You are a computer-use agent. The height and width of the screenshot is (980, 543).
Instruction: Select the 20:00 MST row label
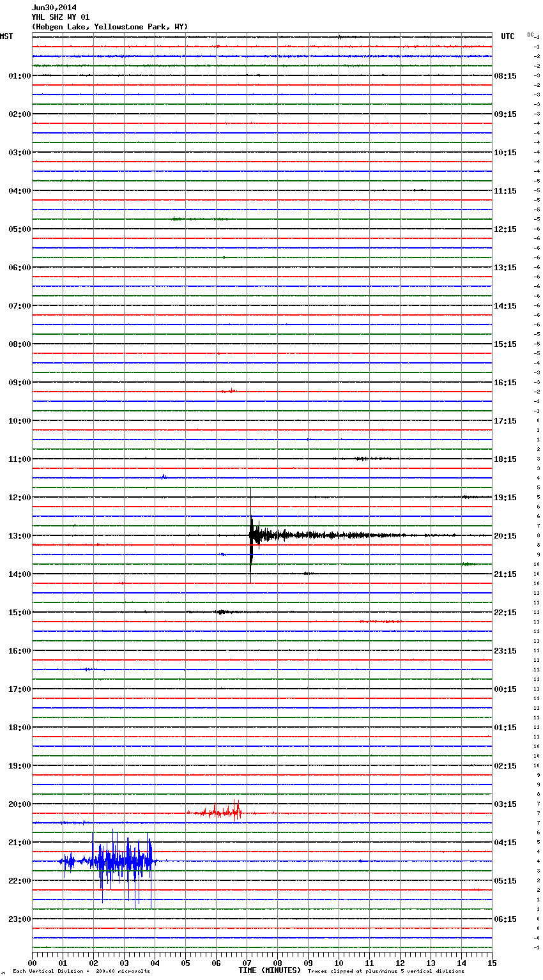[x=20, y=804]
